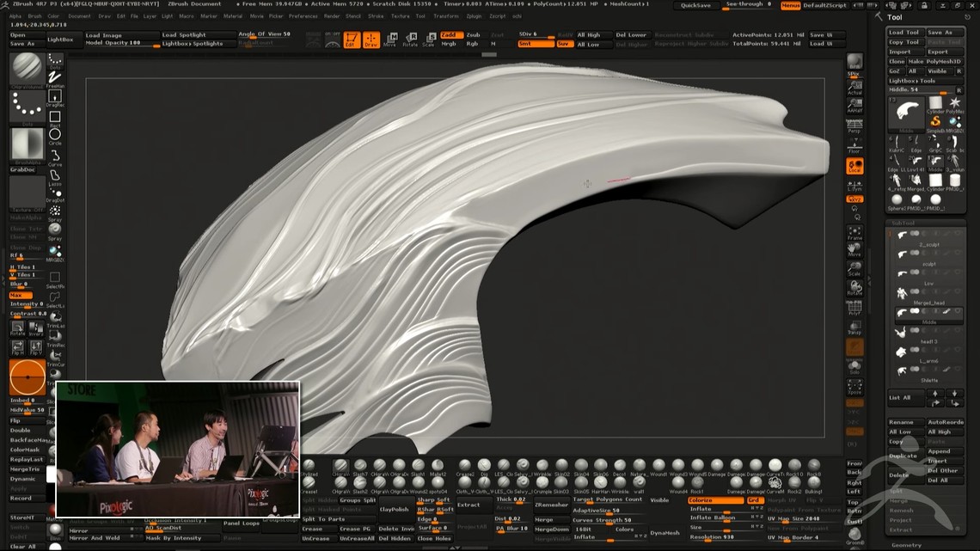The image size is (980, 551).
Task: Open the Alpha menu
Action: click(15, 16)
